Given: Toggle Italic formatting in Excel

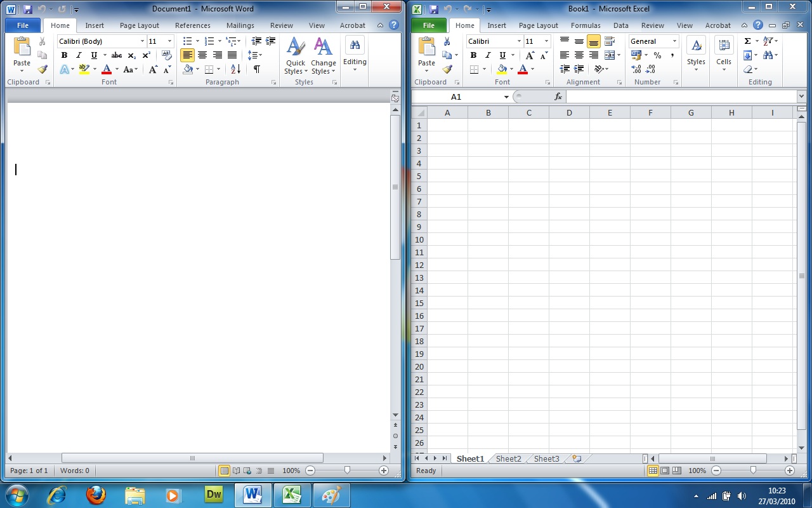Looking at the screenshot, I should tap(488, 55).
